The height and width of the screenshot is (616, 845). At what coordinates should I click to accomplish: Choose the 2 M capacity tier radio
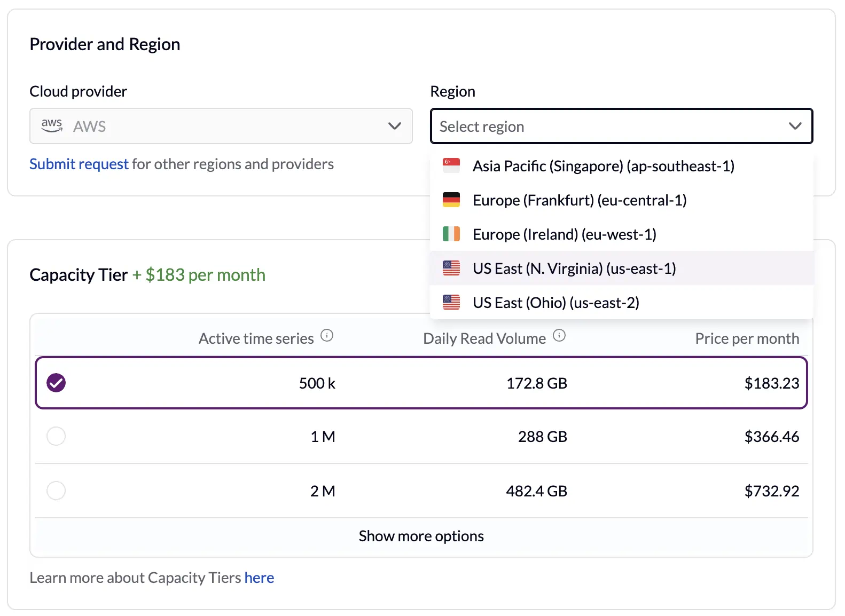click(x=56, y=491)
